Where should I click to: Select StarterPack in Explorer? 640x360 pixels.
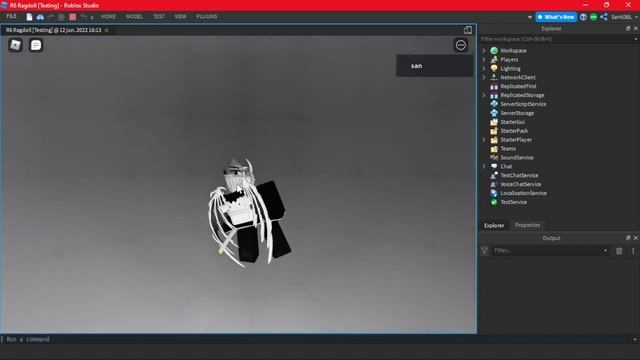[x=514, y=131]
